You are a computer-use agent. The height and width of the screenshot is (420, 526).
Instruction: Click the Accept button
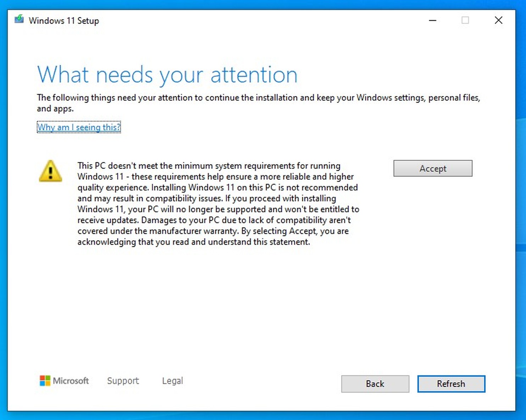pos(433,168)
